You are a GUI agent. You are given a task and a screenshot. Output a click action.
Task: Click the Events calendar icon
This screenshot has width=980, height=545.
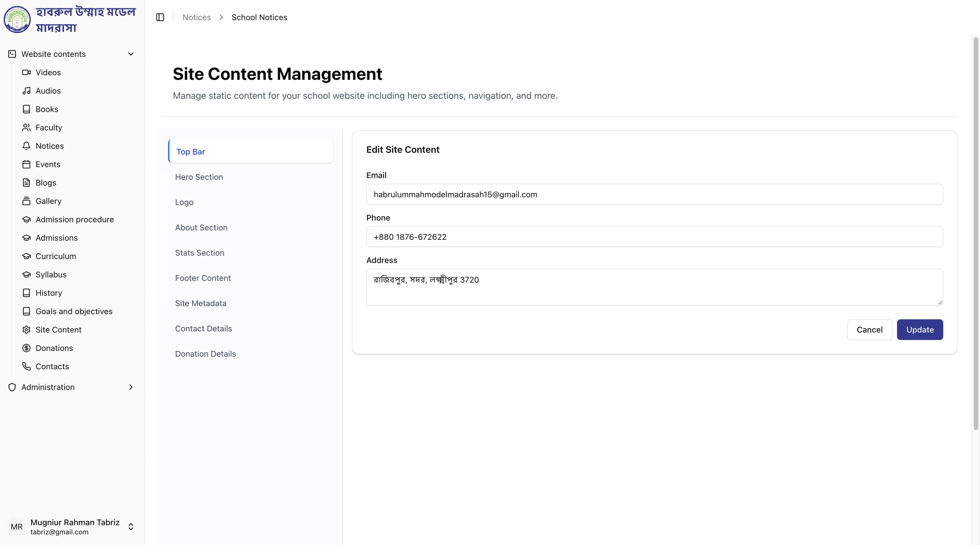26,165
